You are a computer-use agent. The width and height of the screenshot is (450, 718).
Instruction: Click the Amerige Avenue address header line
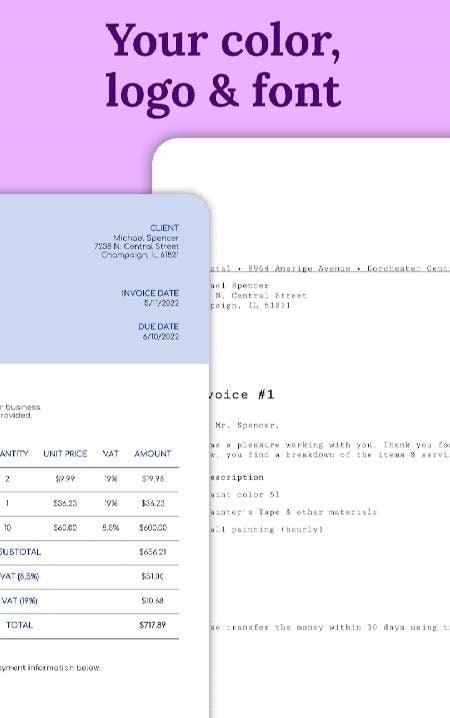click(330, 268)
